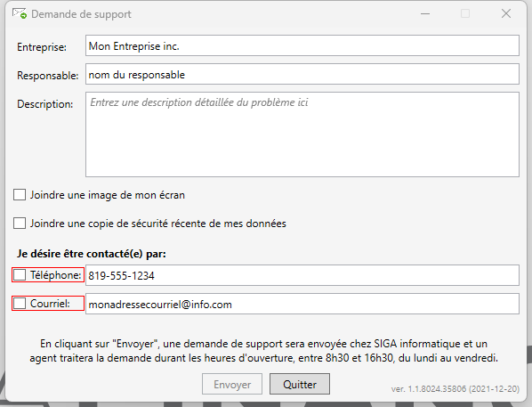Click inside the Description text area
This screenshot has width=532, height=407.
(302, 134)
